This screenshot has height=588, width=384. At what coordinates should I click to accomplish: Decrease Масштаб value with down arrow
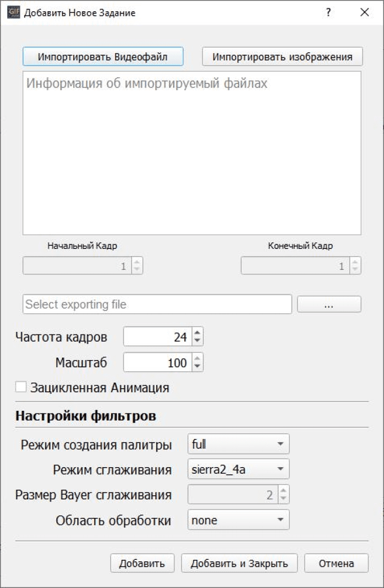[198, 367]
